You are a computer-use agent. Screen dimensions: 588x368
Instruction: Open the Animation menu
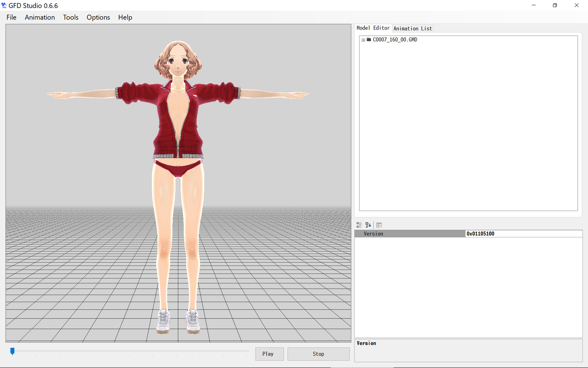coord(40,17)
